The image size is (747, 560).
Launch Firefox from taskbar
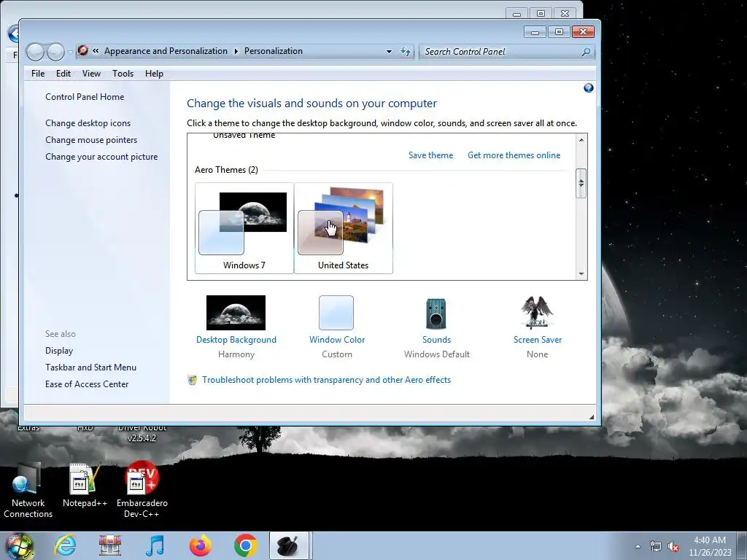(200, 545)
